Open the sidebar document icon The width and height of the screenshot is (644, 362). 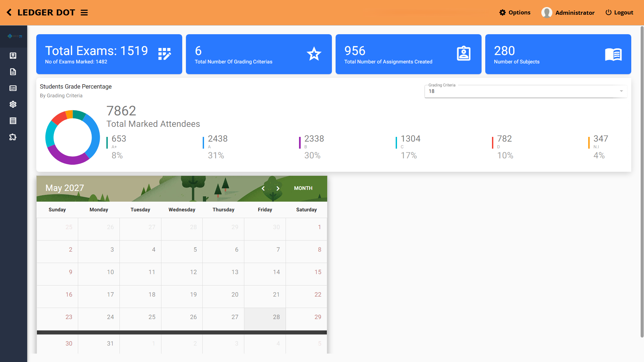point(13,72)
